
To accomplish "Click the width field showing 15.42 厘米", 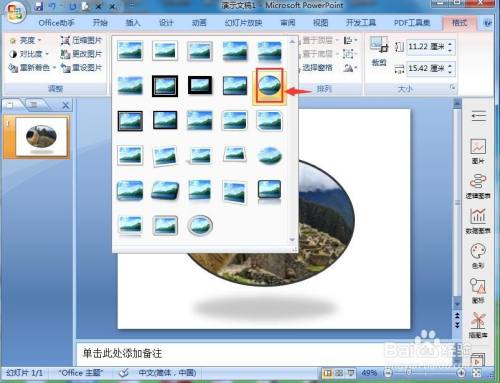I will pos(426,69).
